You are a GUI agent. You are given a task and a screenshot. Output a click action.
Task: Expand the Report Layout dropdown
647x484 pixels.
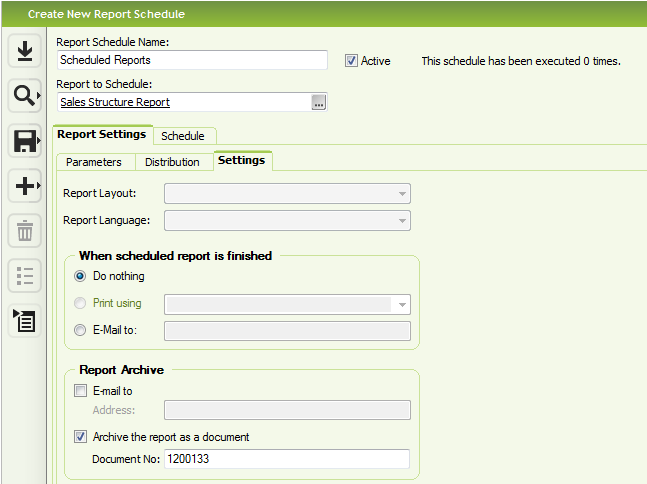(x=287, y=194)
